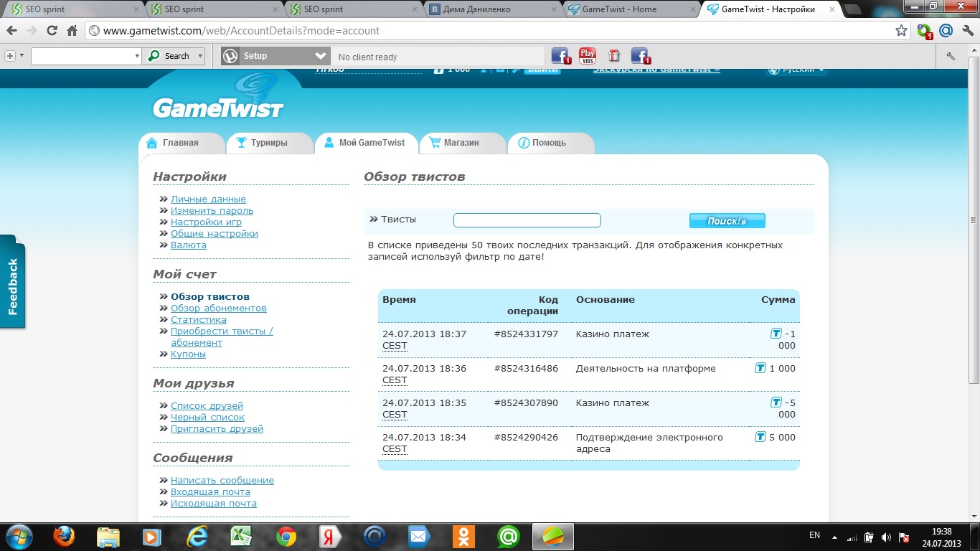This screenshot has width=980, height=551.
Task: Show hidden system tray icons
Action: (834, 537)
